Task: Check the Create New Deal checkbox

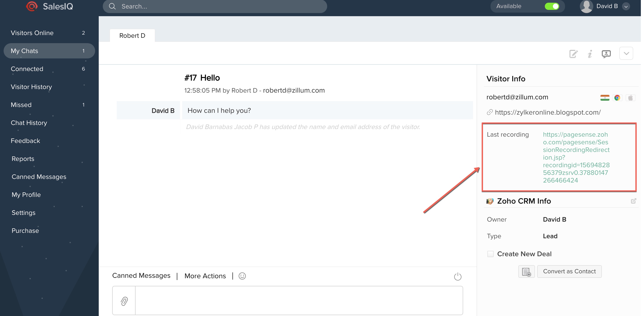Action: 490,254
